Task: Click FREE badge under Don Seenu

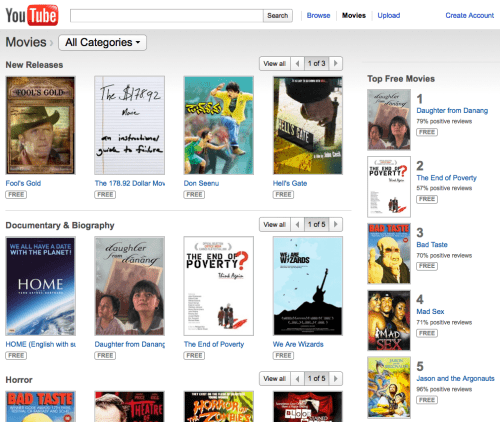Action: click(194, 195)
